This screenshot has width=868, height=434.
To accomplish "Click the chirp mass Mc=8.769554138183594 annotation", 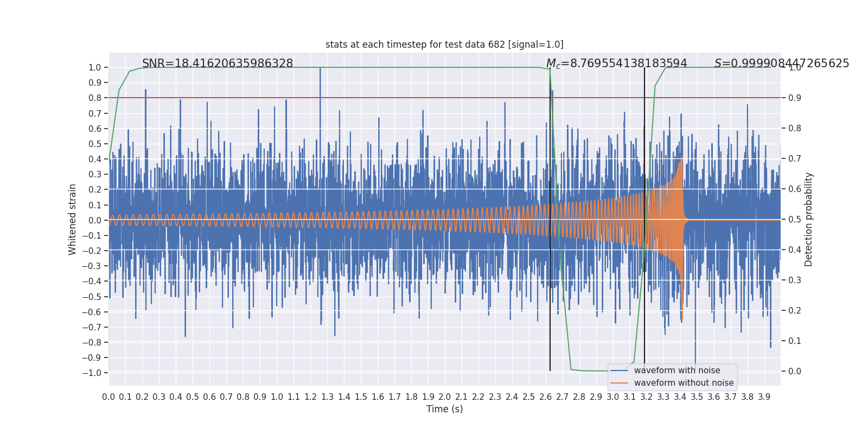I will (x=616, y=63).
